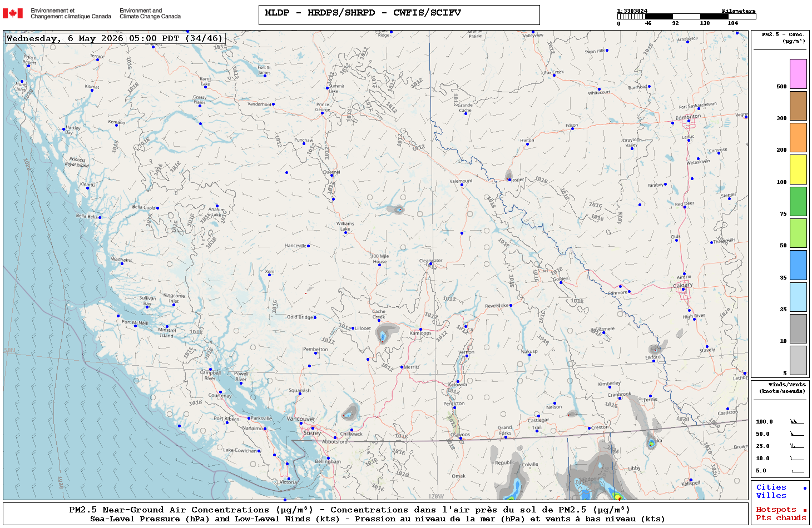
Task: Click the blue Cities legend dot
Action: (805, 488)
